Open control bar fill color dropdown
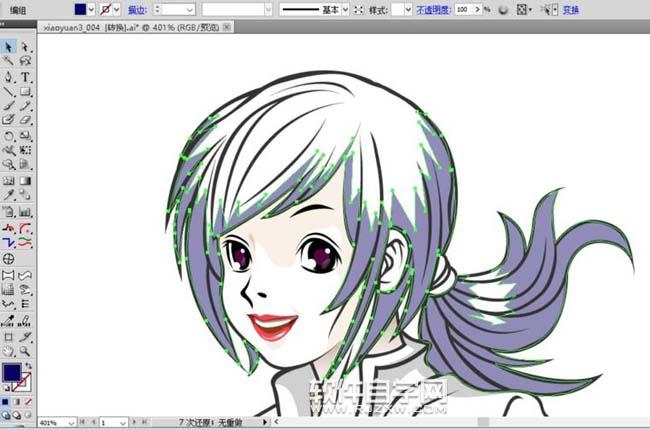Image resolution: width=650 pixels, height=430 pixels. [91, 10]
